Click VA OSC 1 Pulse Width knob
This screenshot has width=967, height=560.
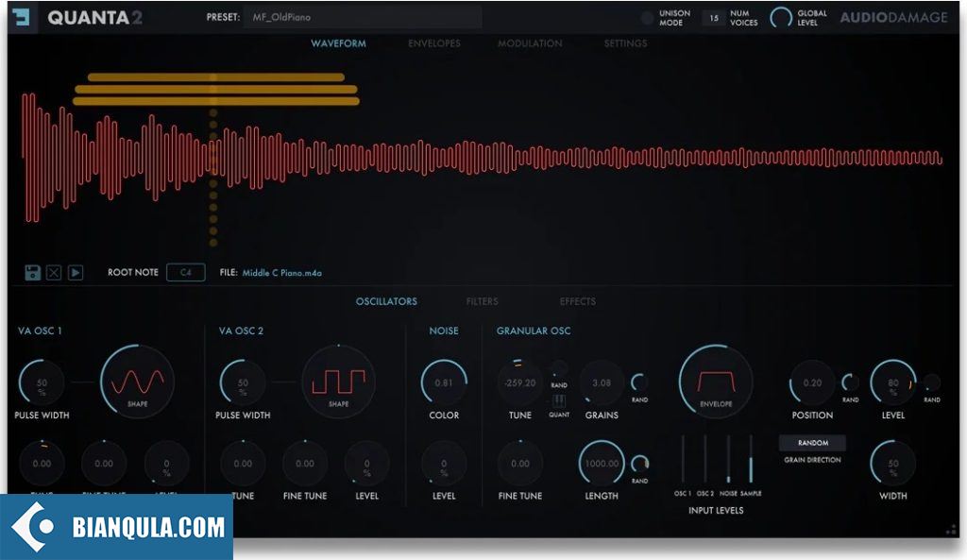(42, 382)
